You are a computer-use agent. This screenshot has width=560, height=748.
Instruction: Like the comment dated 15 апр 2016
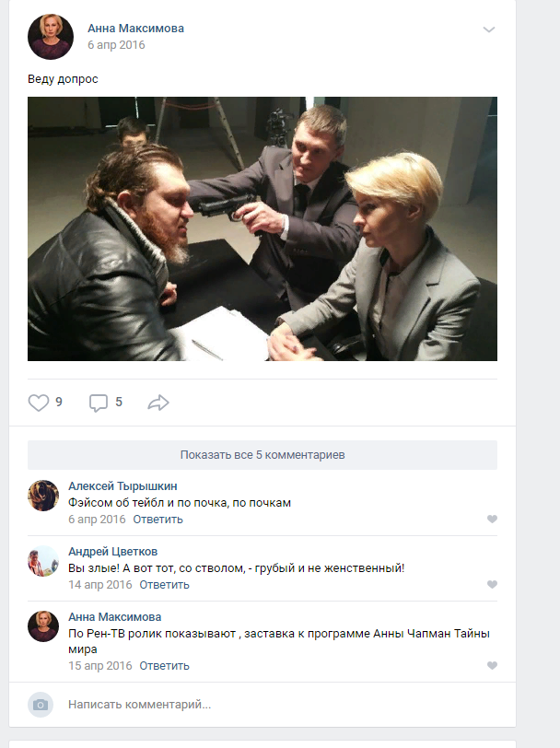tap(492, 665)
